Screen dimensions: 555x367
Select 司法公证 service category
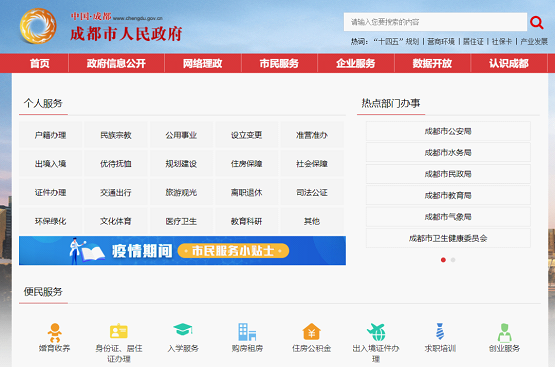pyautogui.click(x=312, y=193)
